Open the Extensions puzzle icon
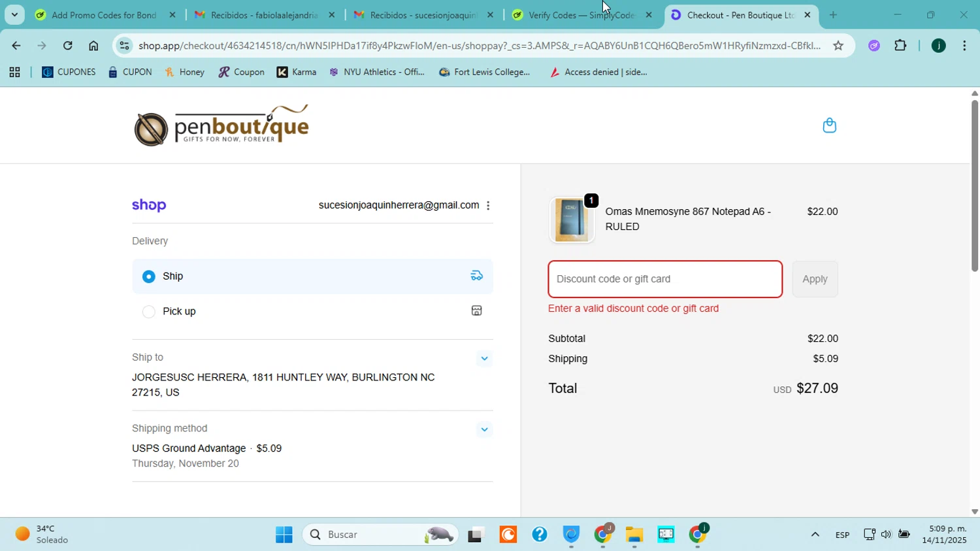The width and height of the screenshot is (980, 551). click(901, 46)
